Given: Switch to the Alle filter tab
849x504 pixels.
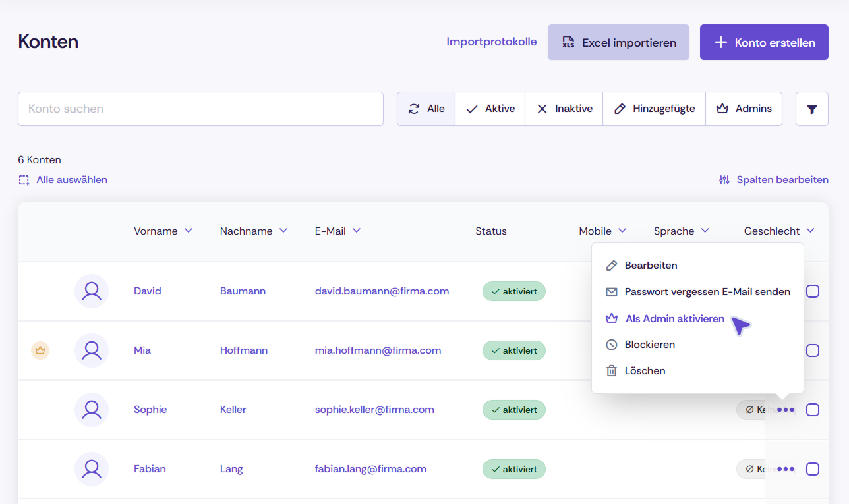Looking at the screenshot, I should (x=426, y=109).
